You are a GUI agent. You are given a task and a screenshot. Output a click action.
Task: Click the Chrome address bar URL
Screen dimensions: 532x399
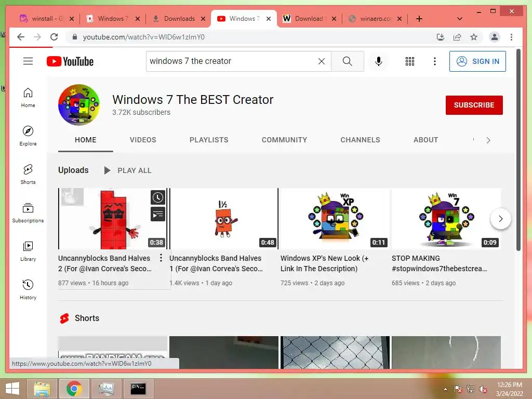tap(143, 37)
